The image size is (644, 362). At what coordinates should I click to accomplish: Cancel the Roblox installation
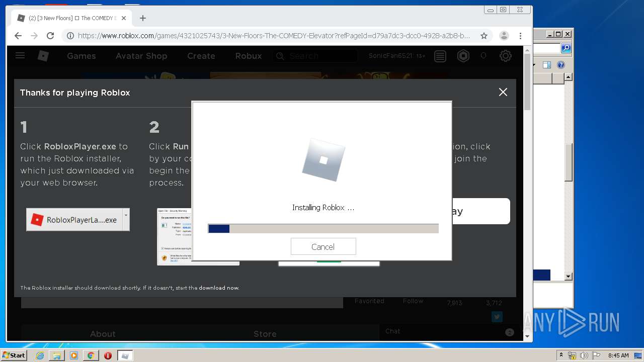point(323,246)
